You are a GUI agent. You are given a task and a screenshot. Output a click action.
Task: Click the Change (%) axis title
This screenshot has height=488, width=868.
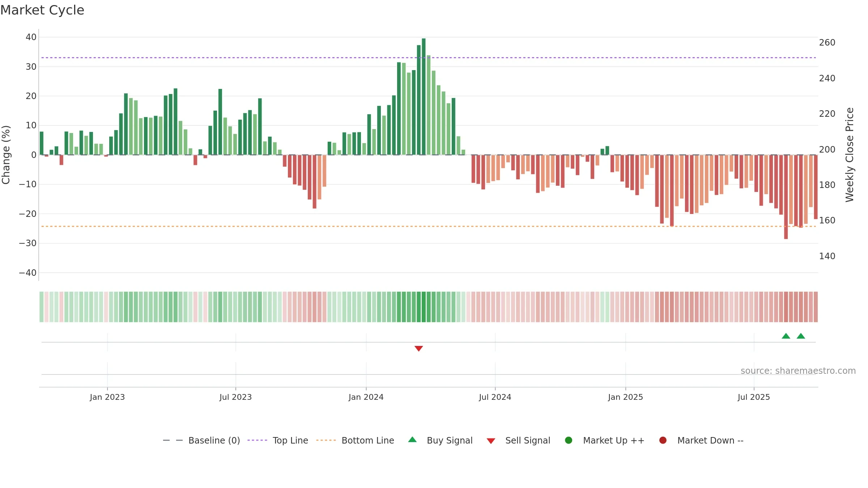point(6,155)
